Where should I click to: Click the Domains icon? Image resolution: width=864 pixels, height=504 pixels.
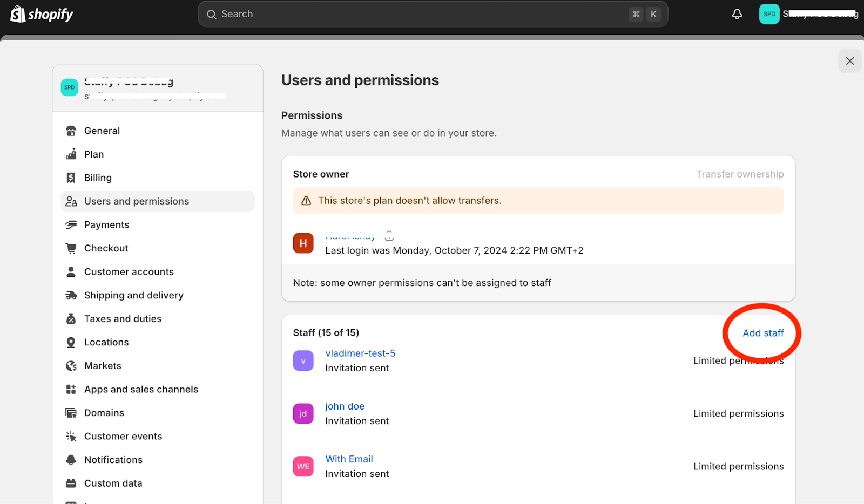[x=71, y=413]
